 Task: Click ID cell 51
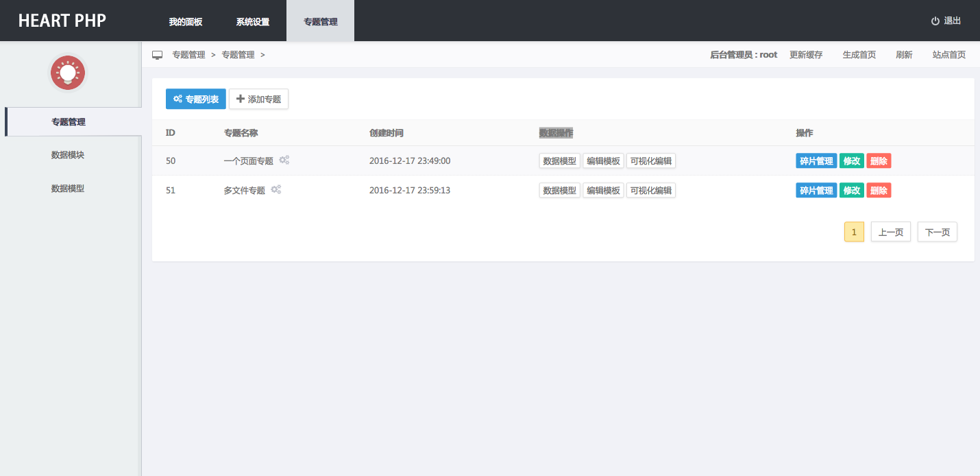coord(171,191)
